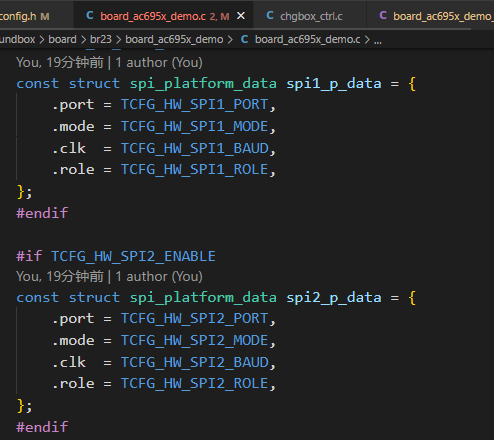The width and height of the screenshot is (494, 440).
Task: Click the opening brace of spi2_p_data
Action: (412, 298)
